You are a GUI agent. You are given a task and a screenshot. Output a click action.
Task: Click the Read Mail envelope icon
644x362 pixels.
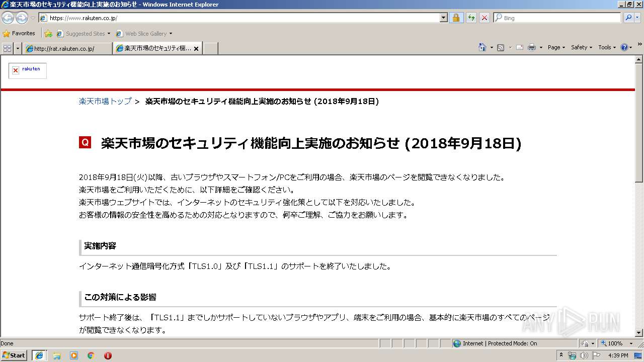click(520, 47)
